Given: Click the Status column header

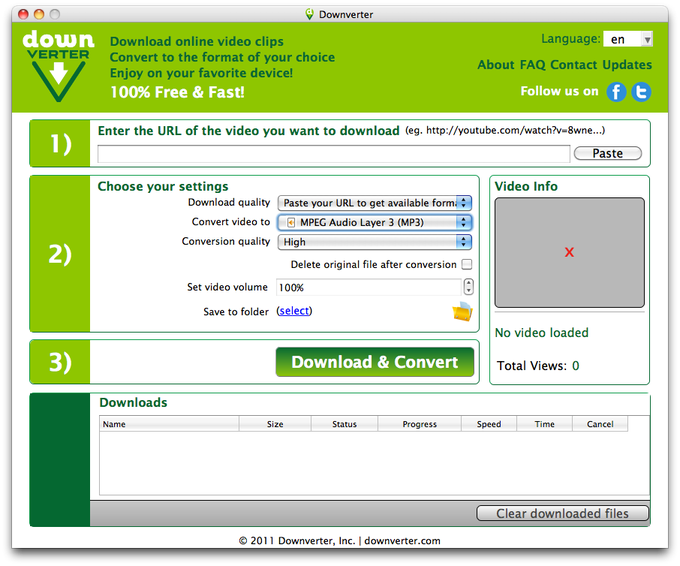Looking at the screenshot, I should 344,424.
